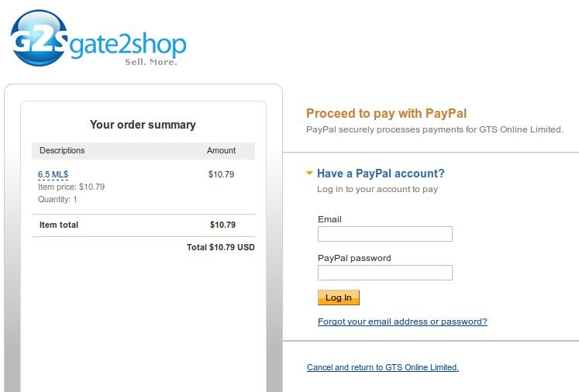The width and height of the screenshot is (579, 392).
Task: Focus the PayPal password field
Action: pyautogui.click(x=384, y=273)
